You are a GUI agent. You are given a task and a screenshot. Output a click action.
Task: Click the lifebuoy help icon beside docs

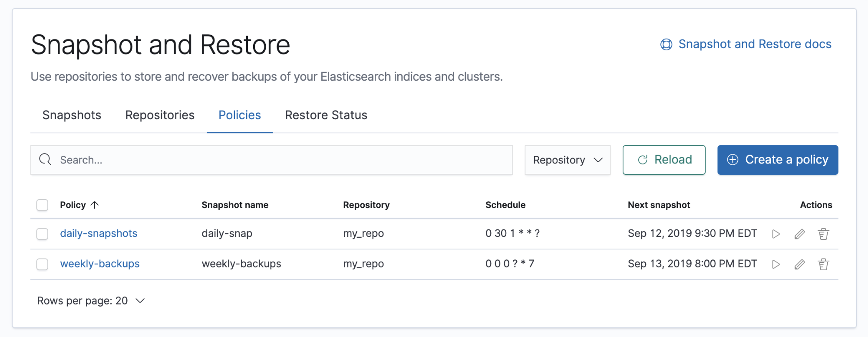666,44
